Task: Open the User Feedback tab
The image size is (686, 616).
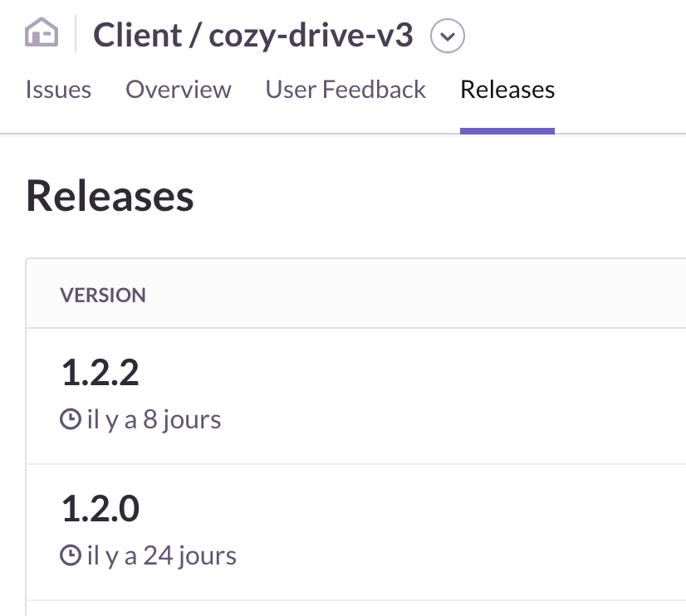Action: click(x=345, y=90)
